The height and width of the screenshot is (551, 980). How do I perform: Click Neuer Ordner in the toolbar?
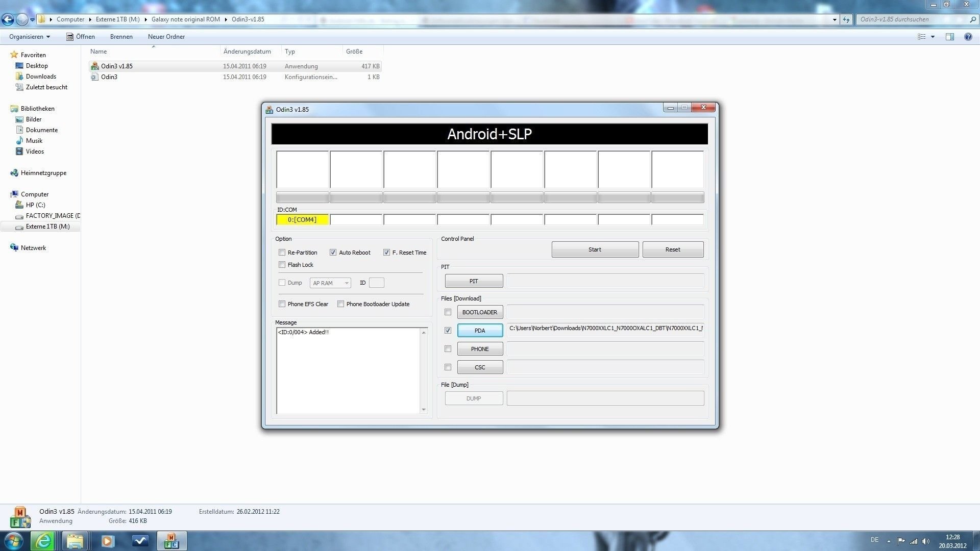coord(166,37)
